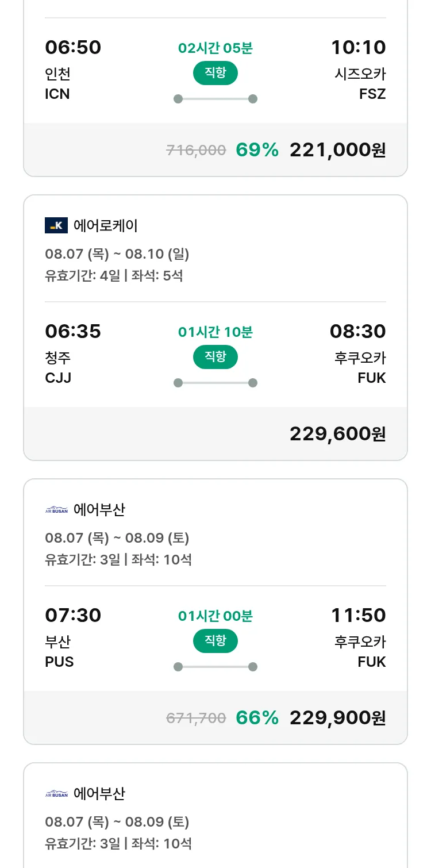The image size is (431, 868).
Task: Select the 직항 badge on the Incheon–Shizuoka flight
Action: pyautogui.click(x=215, y=73)
